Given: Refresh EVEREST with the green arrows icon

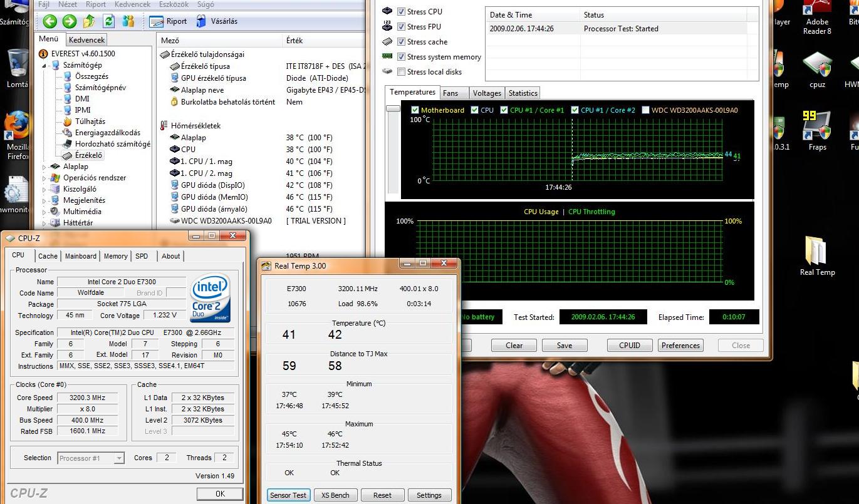Looking at the screenshot, I should [109, 21].
